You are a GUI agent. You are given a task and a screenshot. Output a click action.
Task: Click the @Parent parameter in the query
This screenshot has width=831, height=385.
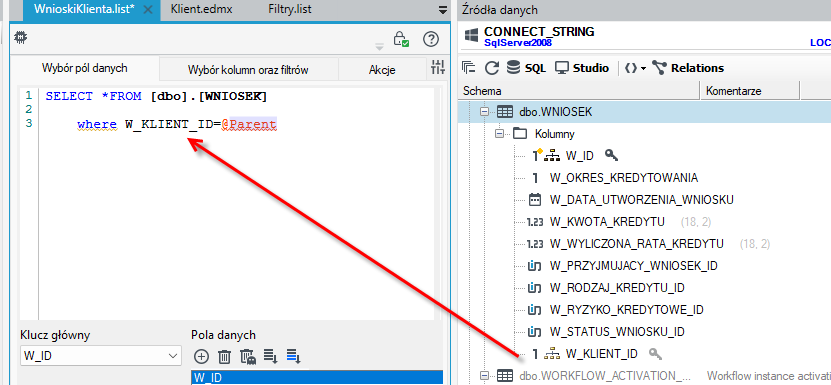coord(249,124)
